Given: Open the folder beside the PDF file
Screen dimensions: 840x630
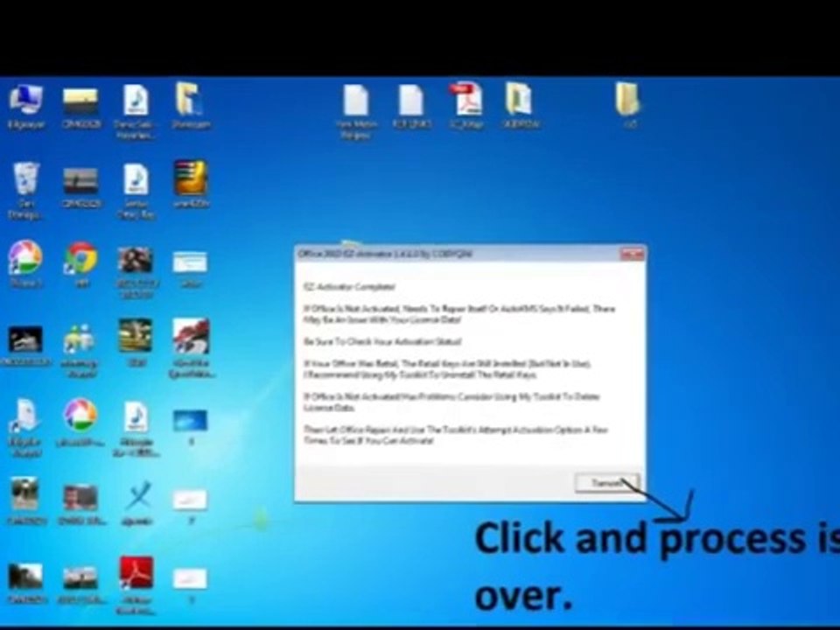Looking at the screenshot, I should click(520, 105).
